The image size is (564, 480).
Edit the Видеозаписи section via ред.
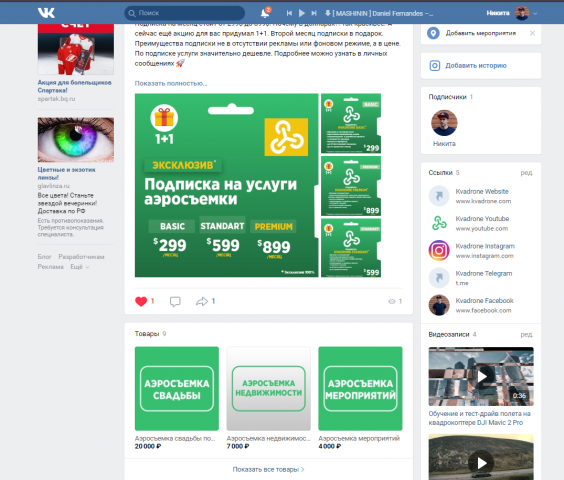pos(527,335)
